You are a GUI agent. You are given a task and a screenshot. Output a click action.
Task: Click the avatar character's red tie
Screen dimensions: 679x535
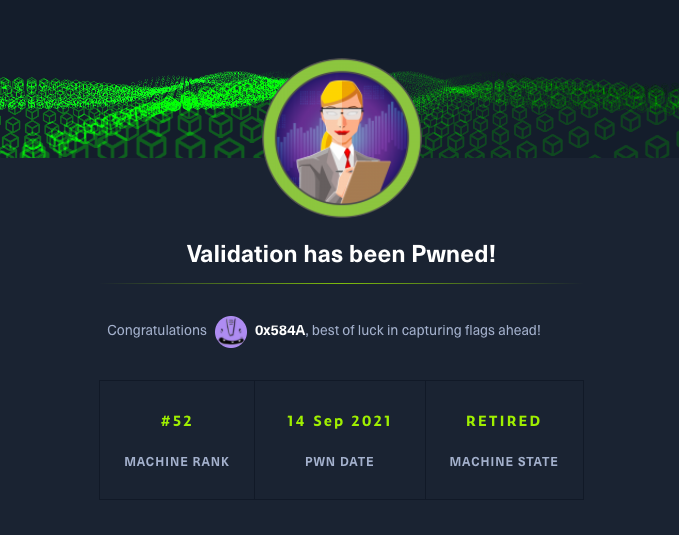tap(345, 155)
